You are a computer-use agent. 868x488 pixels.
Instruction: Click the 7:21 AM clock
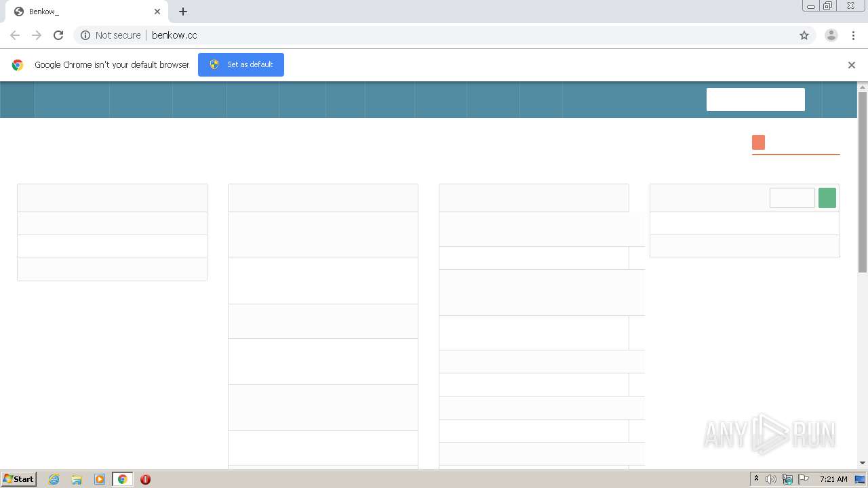(833, 479)
